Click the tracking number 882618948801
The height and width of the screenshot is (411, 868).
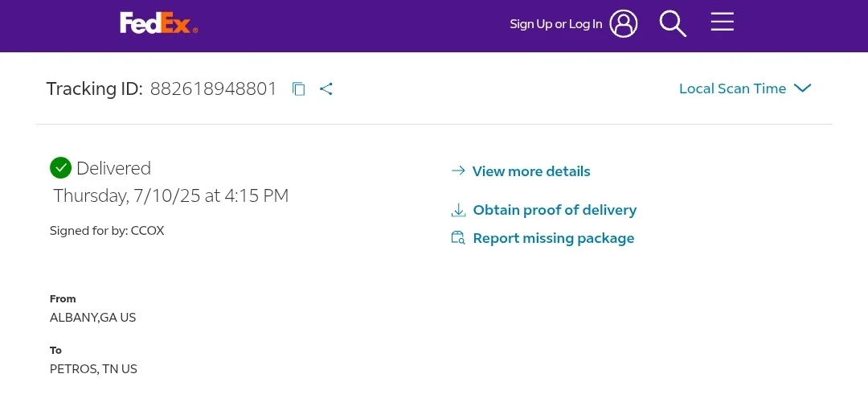pyautogui.click(x=214, y=88)
